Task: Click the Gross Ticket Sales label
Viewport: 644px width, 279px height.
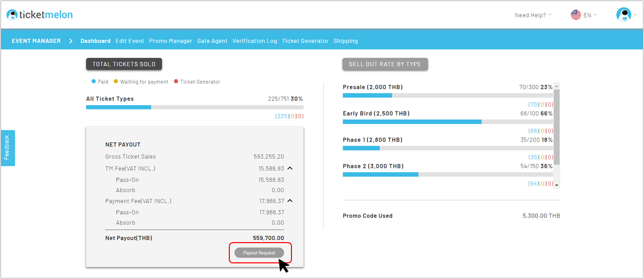Action: 131,157
